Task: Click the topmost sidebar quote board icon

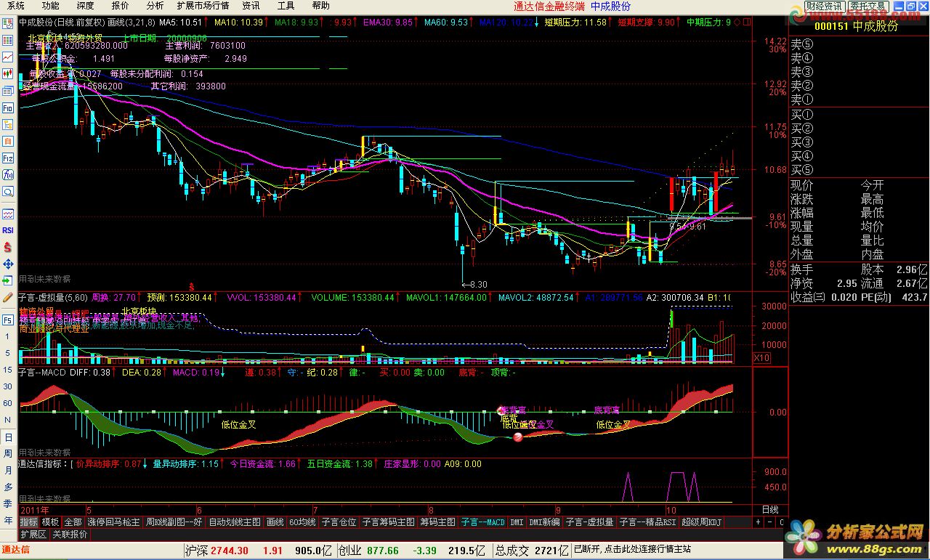Action: click(8, 23)
